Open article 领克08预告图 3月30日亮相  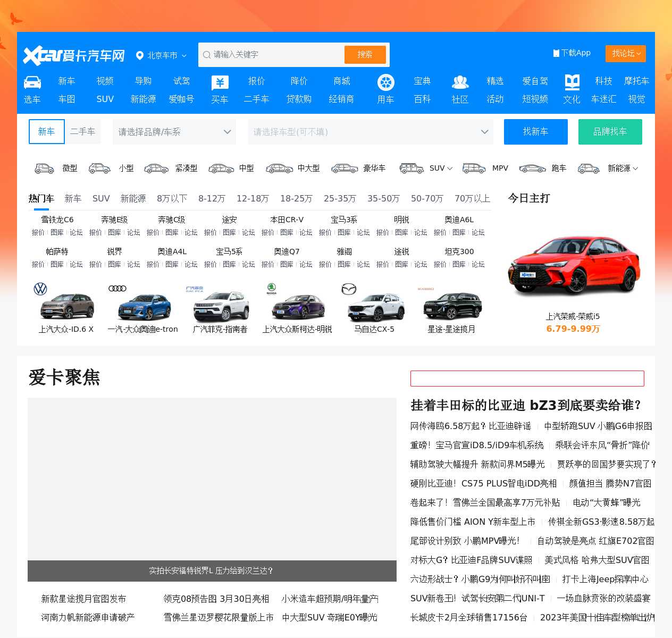216,599
